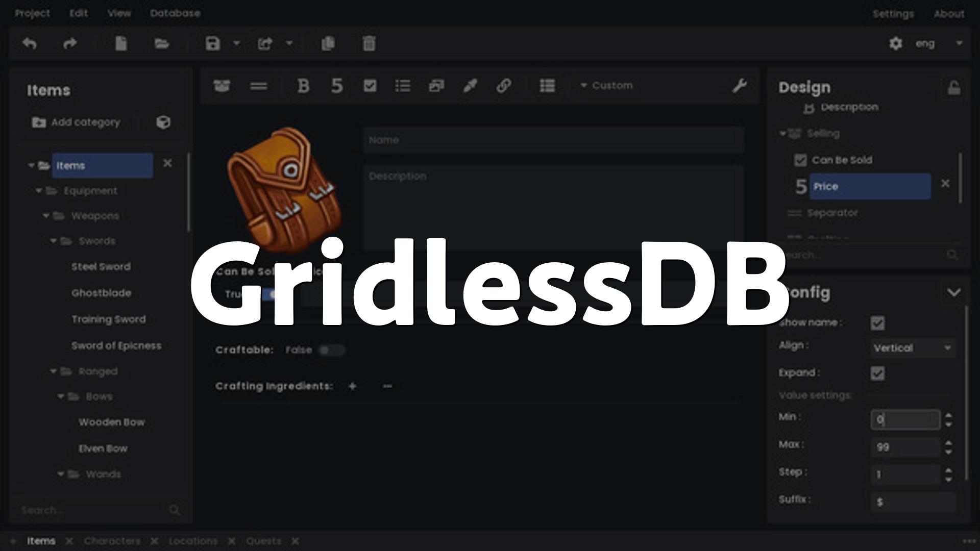Switch to the Characters tab
The height and width of the screenshot is (551, 980).
112,541
